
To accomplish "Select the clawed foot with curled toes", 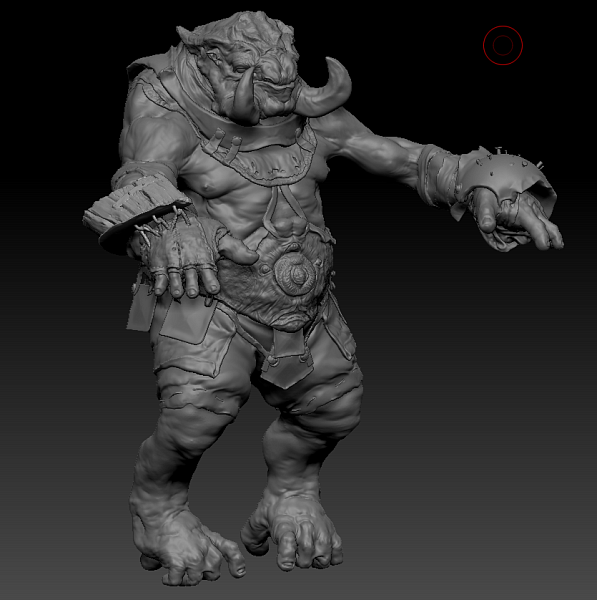I will click(293, 533).
